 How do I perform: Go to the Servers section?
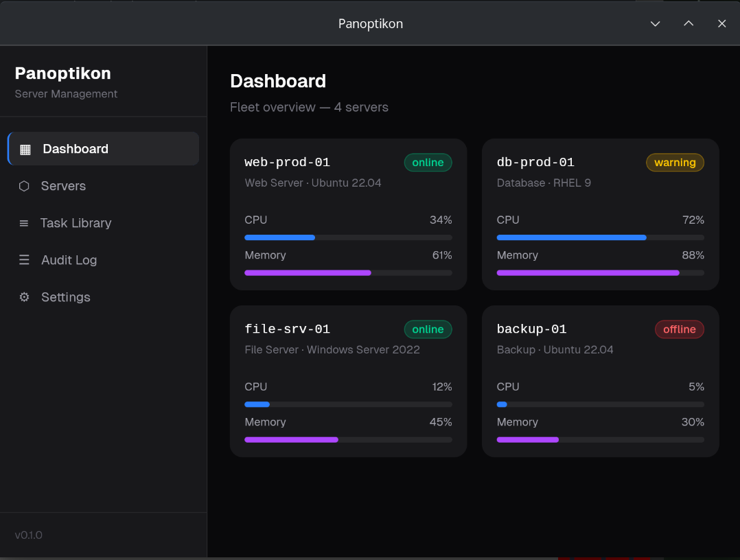(104, 186)
